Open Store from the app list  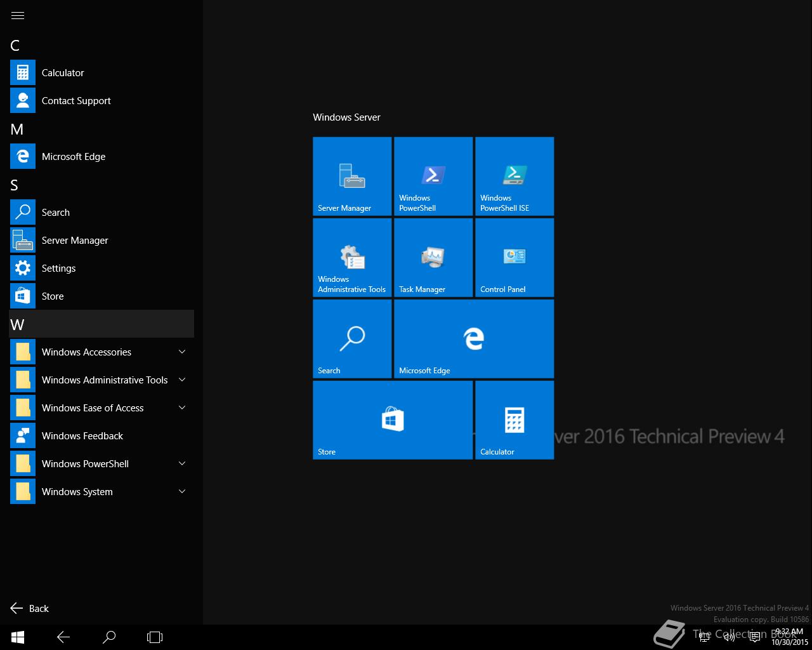click(x=101, y=296)
